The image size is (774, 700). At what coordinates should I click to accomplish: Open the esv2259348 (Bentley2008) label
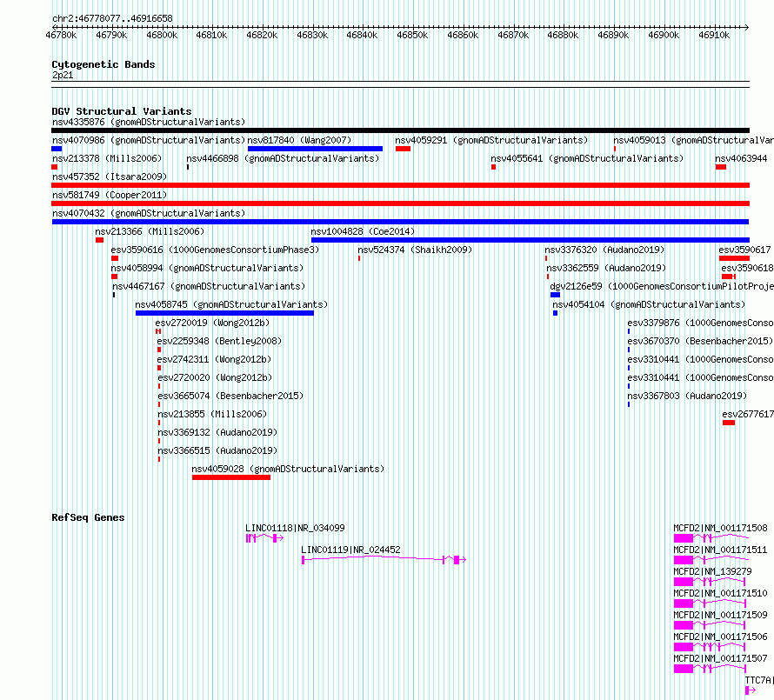click(220, 341)
